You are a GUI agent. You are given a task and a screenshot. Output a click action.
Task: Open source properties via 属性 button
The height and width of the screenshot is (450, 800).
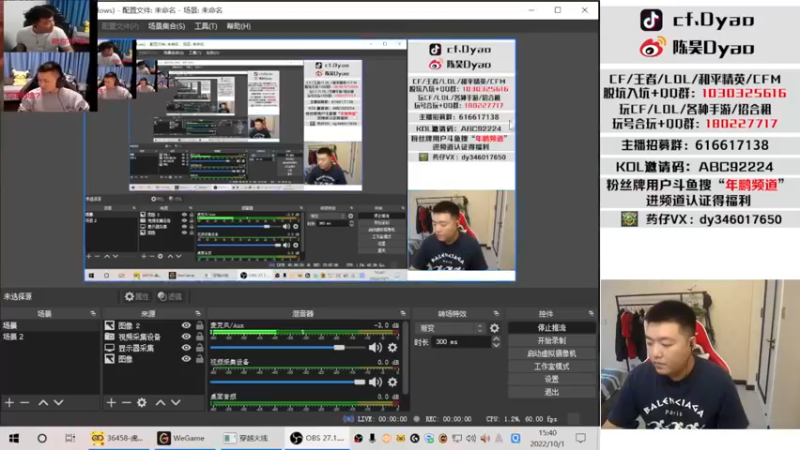(136, 296)
